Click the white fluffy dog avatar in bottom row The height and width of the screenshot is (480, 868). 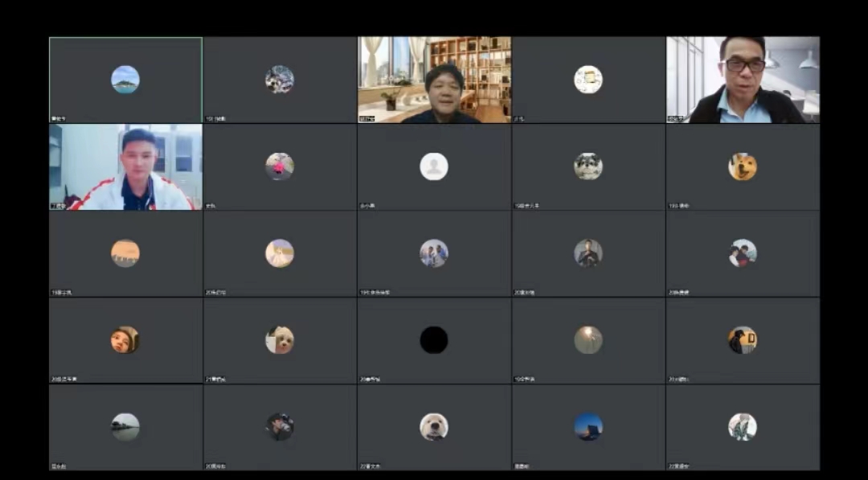click(x=434, y=427)
